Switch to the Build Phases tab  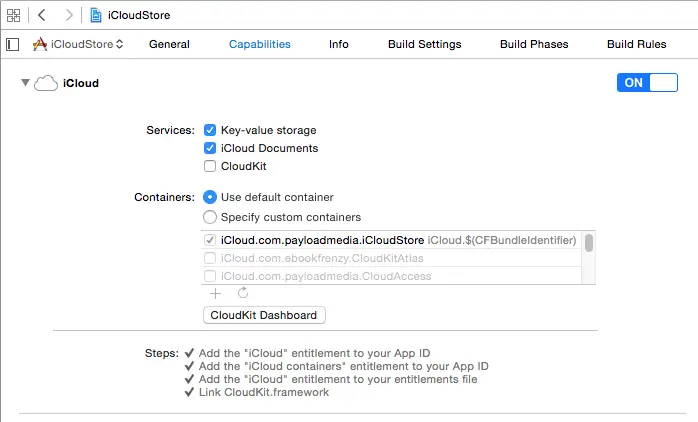534,44
